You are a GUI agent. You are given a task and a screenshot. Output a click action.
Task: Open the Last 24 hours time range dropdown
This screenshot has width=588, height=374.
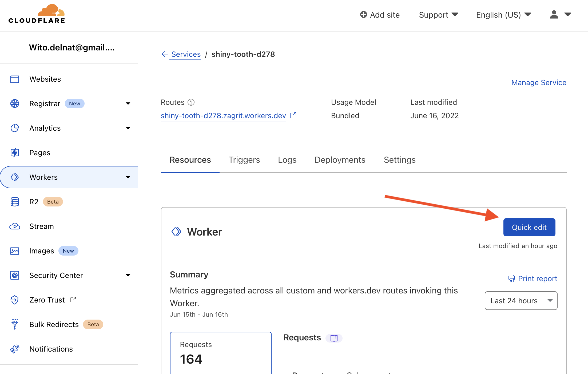521,301
